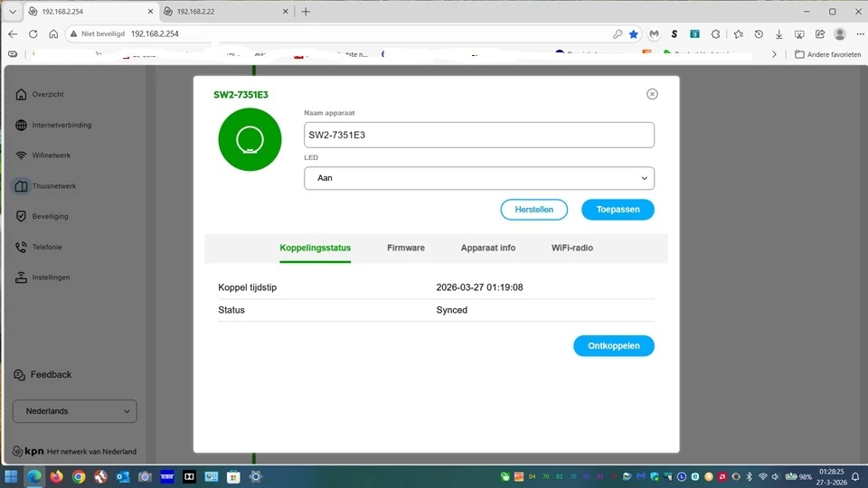Expand the LED dropdown set to Aan
Screen dimensions: 868x488
479,178
